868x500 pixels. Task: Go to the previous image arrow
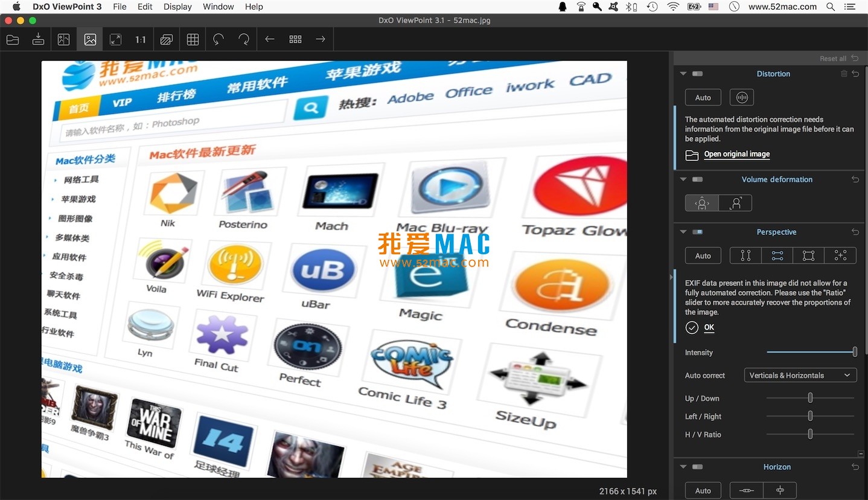[x=270, y=39]
